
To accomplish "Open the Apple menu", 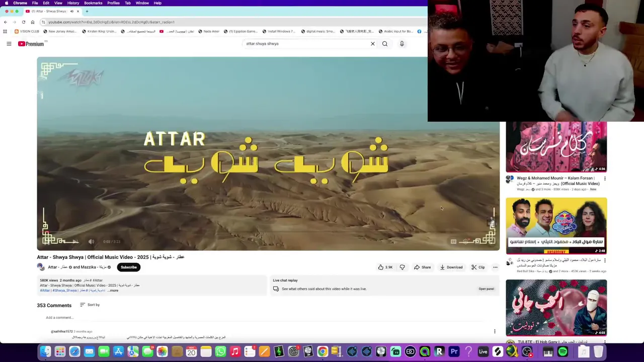I will click(6, 3).
